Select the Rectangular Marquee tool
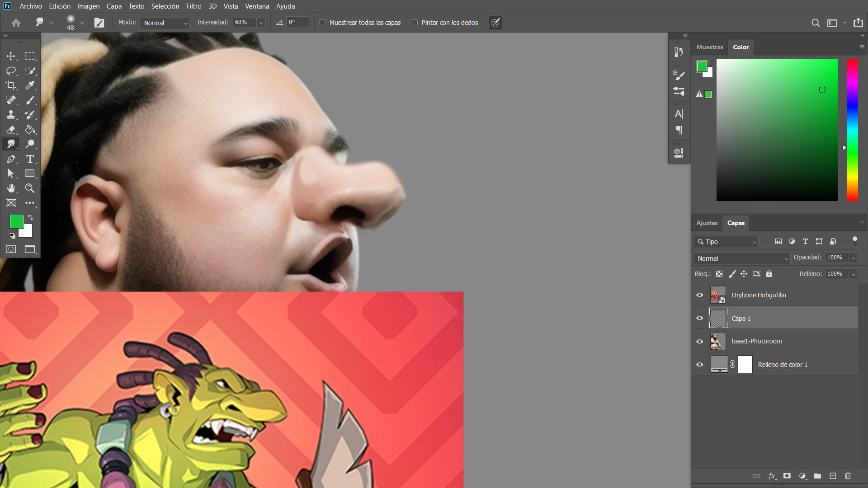868x488 pixels. click(30, 56)
